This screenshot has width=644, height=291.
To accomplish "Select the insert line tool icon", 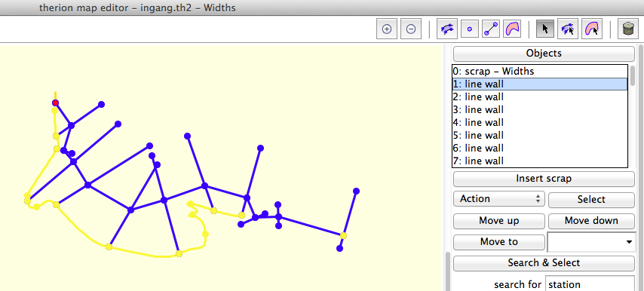I will click(490, 29).
